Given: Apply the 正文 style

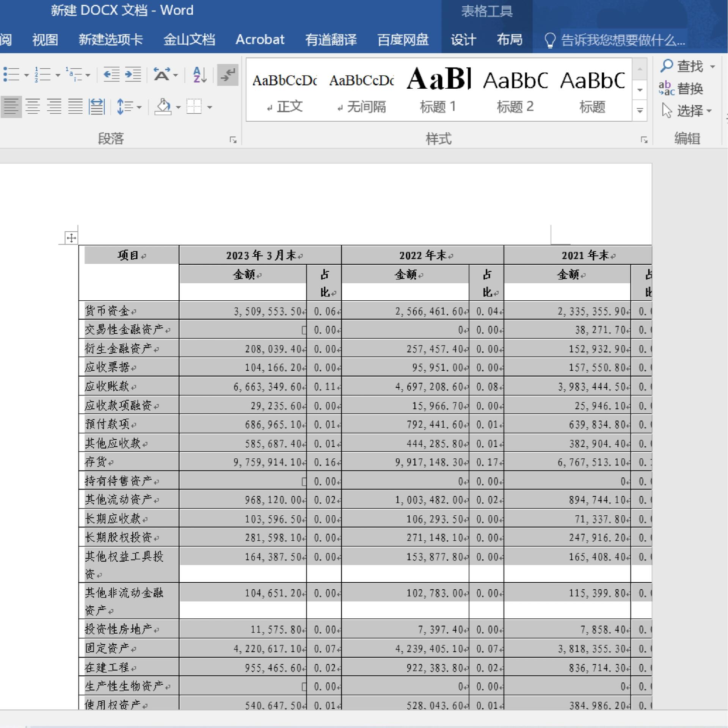Looking at the screenshot, I should 285,90.
